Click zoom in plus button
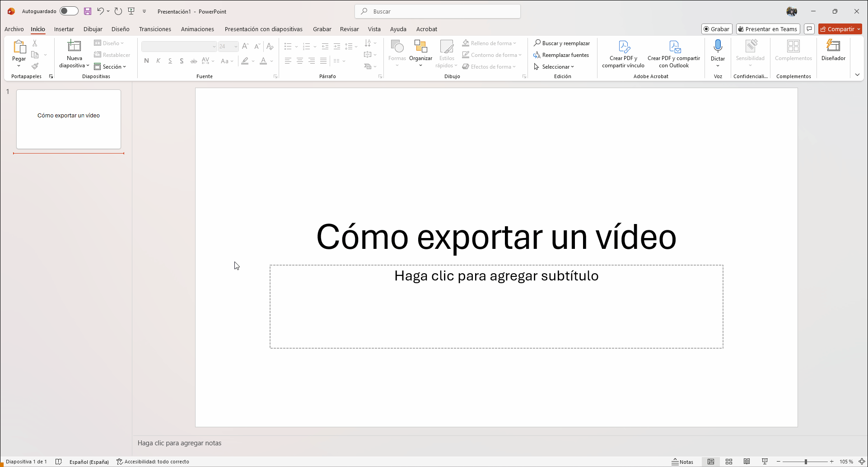This screenshot has width=868, height=467. (x=831, y=462)
